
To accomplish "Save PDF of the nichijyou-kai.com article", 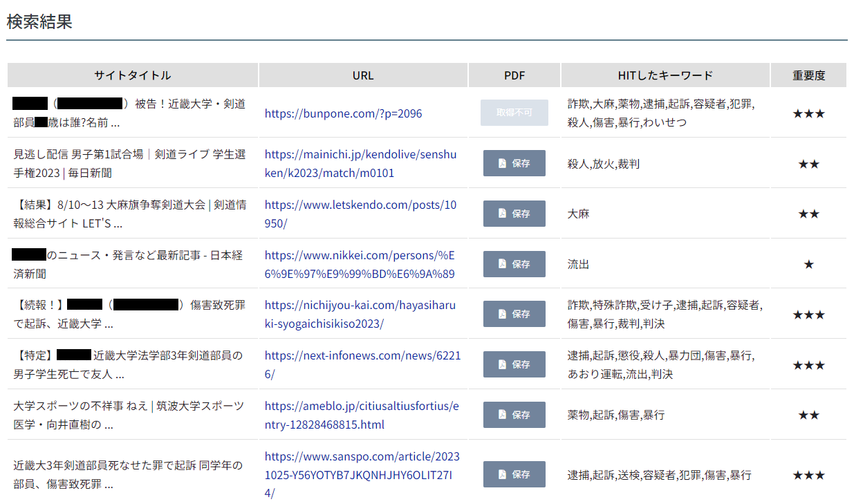I will tap(514, 314).
